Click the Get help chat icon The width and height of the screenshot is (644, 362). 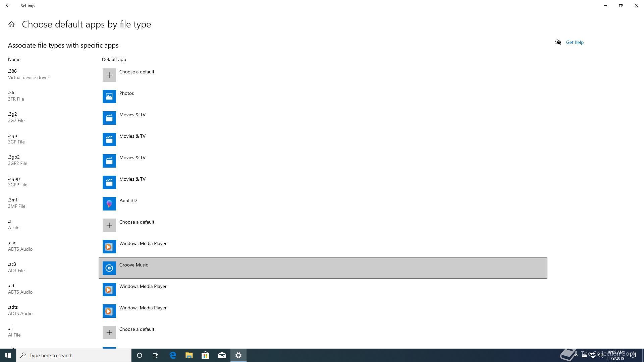[558, 42]
